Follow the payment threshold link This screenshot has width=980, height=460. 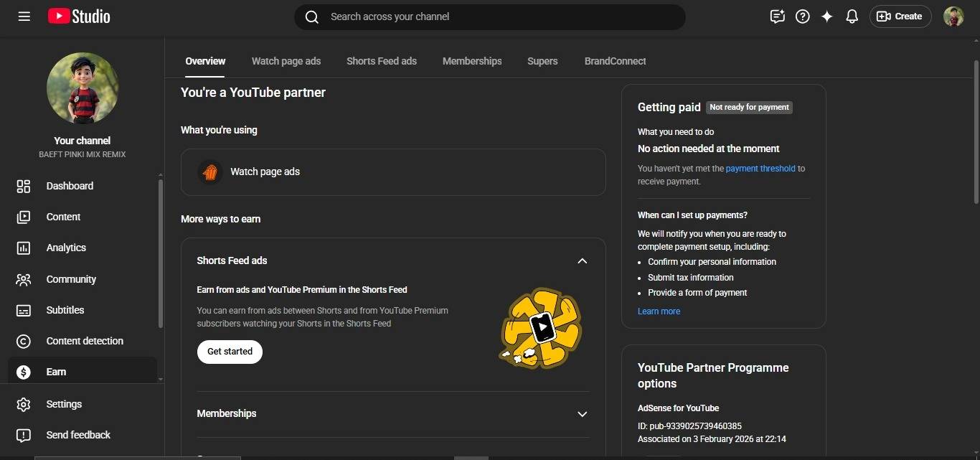tap(760, 169)
